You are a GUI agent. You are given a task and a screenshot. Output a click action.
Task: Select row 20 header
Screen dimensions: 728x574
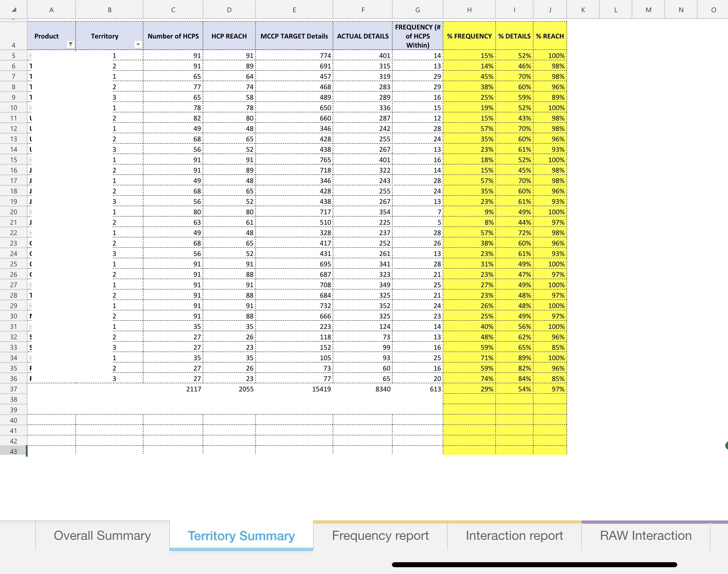(x=14, y=212)
